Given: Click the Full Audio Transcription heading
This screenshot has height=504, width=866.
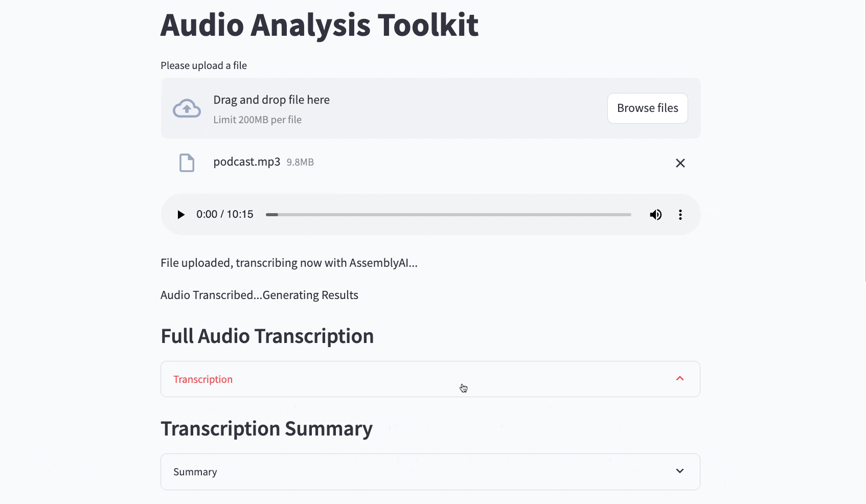Looking at the screenshot, I should point(267,336).
